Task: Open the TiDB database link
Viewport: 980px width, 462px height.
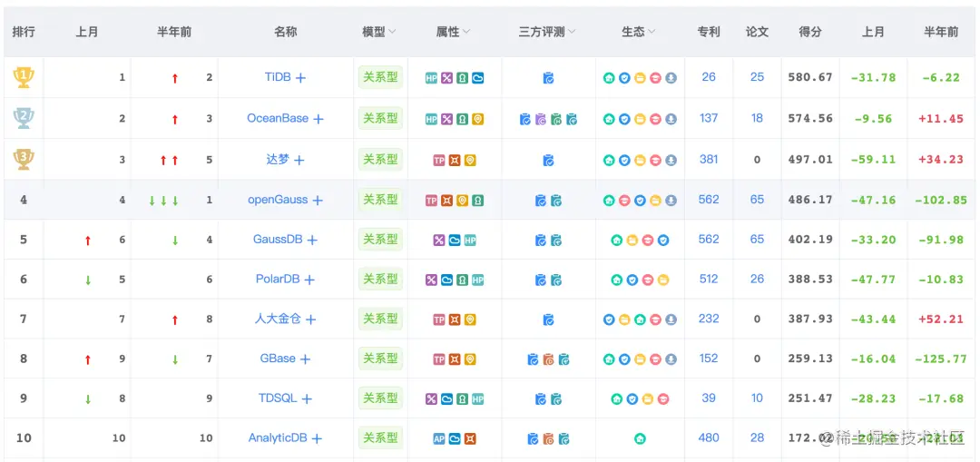Action: 278,77
